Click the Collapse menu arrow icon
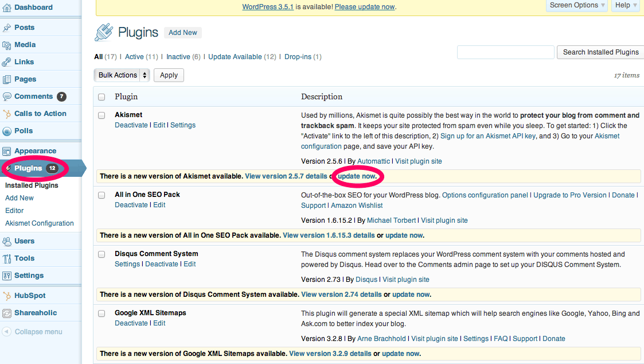644x364 pixels. (6, 331)
